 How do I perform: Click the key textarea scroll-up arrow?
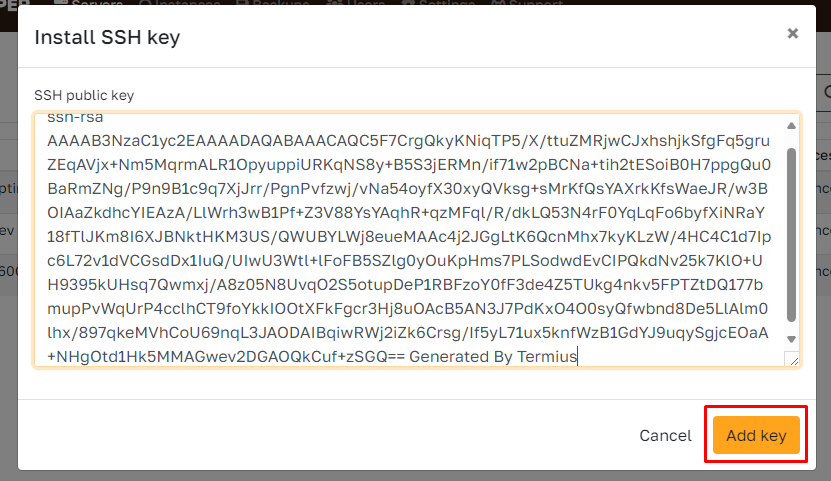coord(791,126)
